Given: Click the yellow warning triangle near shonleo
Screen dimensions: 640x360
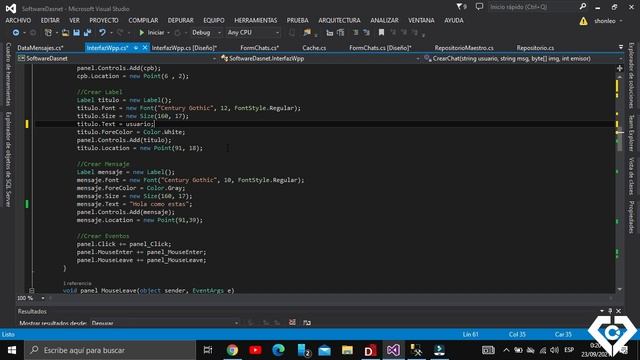Looking at the screenshot, I should click(583, 21).
